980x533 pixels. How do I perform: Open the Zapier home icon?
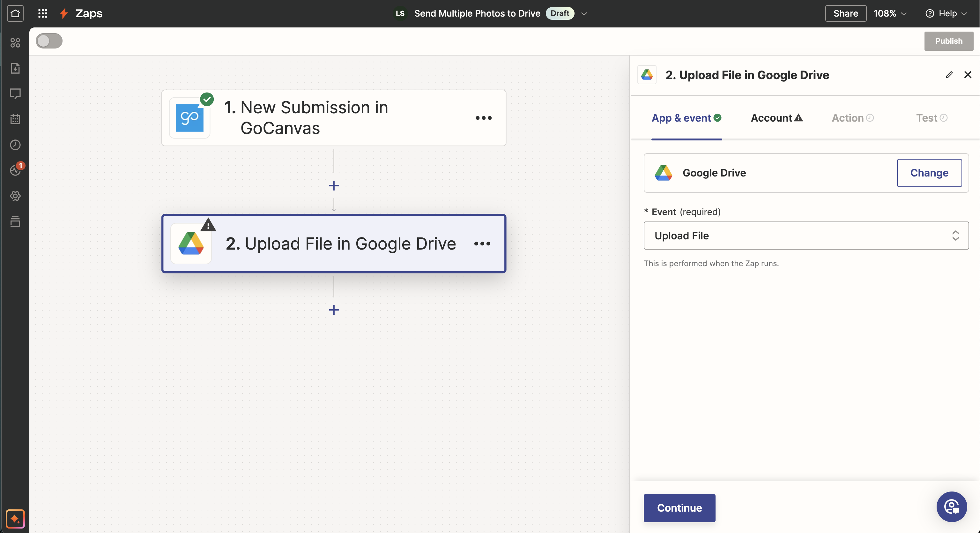15,13
